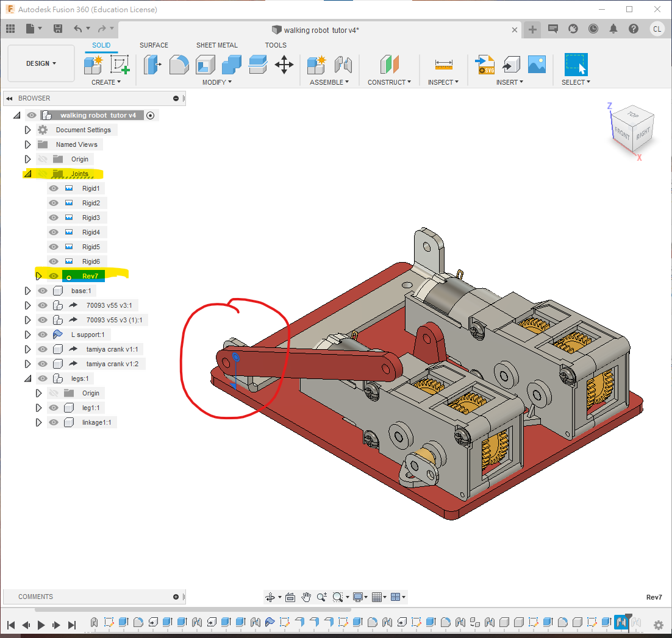Click the Measure ruler icon in Inspect
The image size is (672, 638).
tap(443, 64)
